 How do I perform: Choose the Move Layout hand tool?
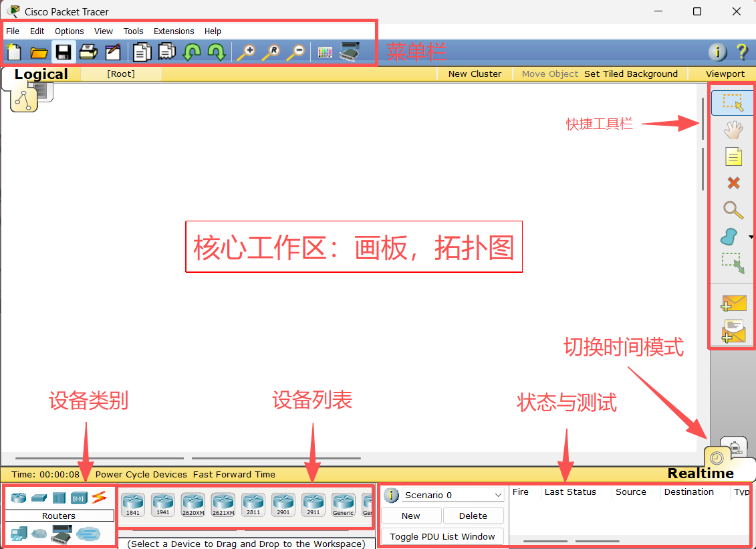coord(733,130)
